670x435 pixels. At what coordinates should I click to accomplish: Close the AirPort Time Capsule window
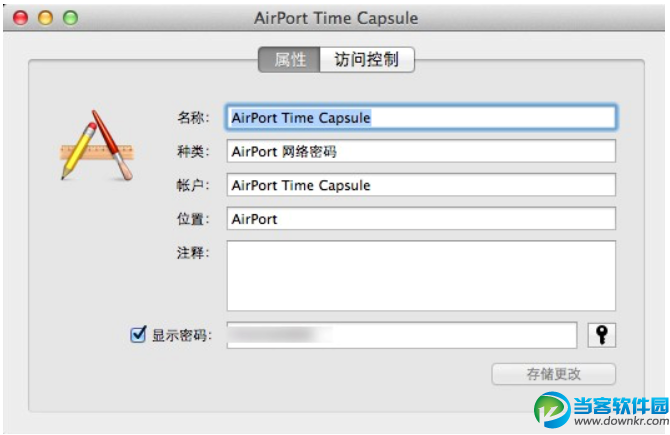tap(20, 18)
